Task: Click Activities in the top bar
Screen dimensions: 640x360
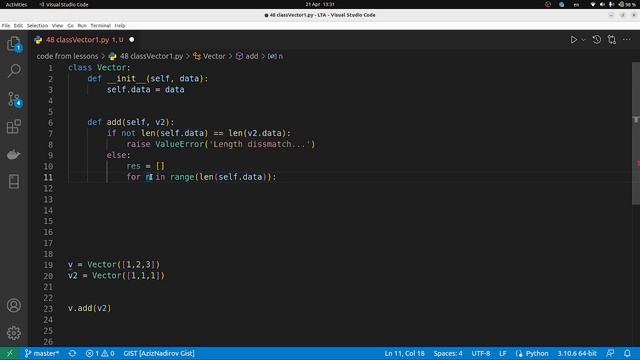Action: pyautogui.click(x=16, y=4)
